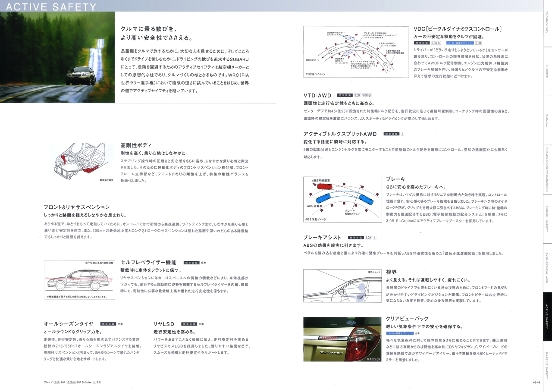Click the 'ブレーキ' section heading
This screenshot has width=552, height=392.
(395, 179)
